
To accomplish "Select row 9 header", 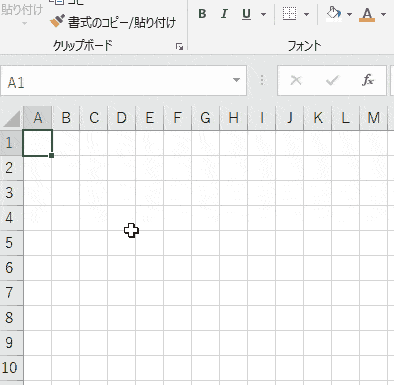I will (11, 343).
